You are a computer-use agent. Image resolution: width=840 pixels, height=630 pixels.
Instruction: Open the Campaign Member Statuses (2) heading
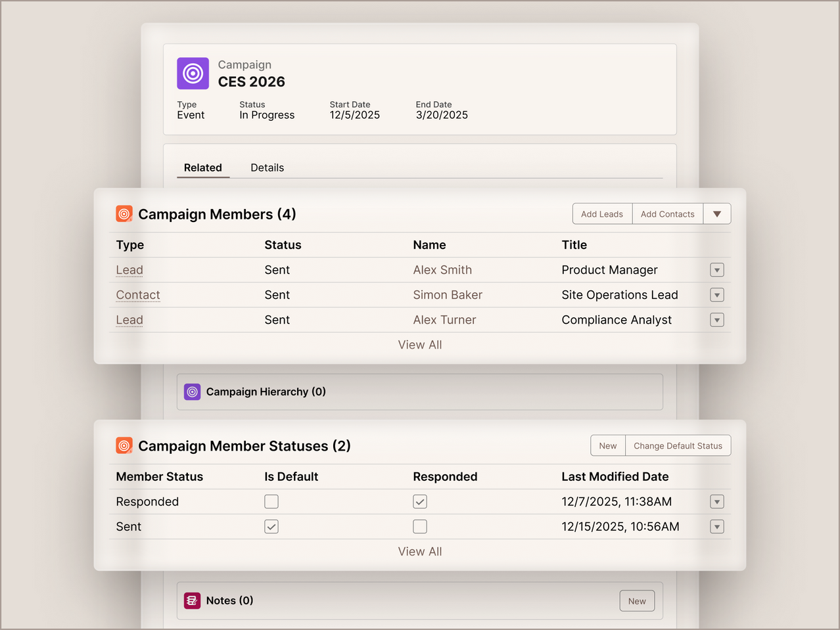pos(245,446)
